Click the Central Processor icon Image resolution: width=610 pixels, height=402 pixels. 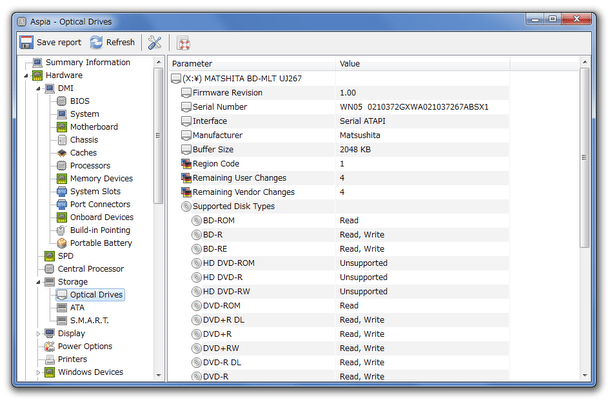click(x=49, y=269)
